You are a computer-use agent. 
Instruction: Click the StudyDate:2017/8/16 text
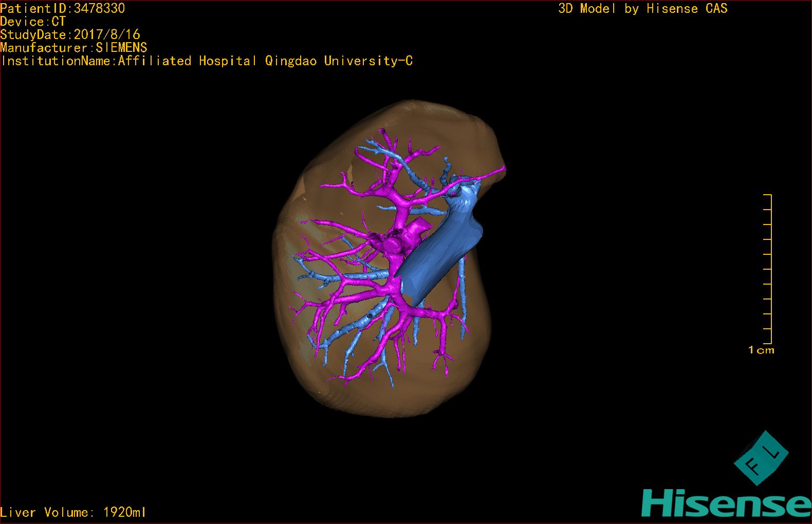point(70,34)
